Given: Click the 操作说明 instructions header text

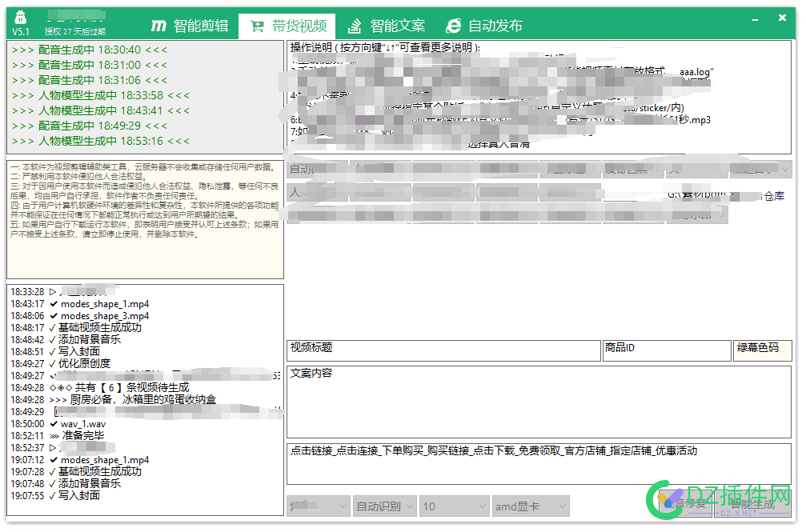Looking at the screenshot, I should pos(384,48).
